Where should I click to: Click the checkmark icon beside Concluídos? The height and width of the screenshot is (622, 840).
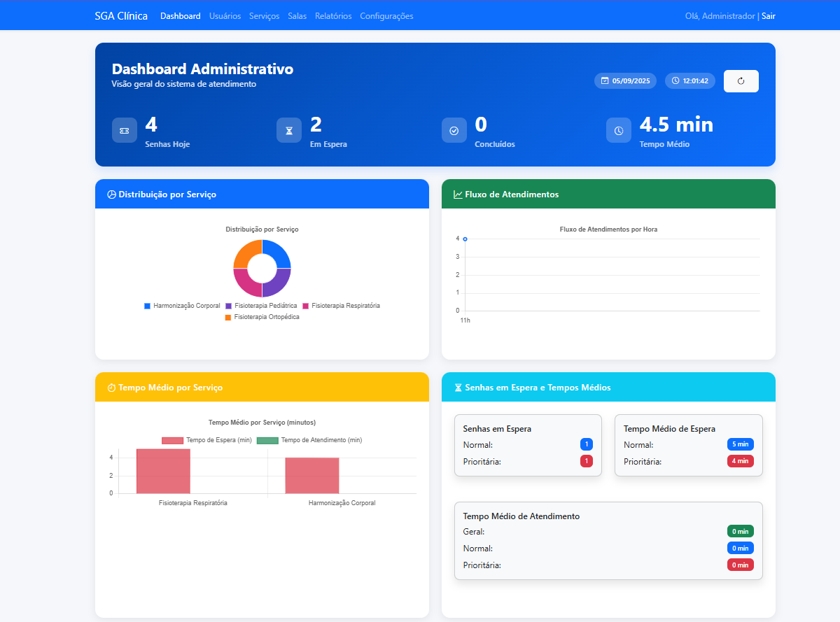[x=454, y=130]
